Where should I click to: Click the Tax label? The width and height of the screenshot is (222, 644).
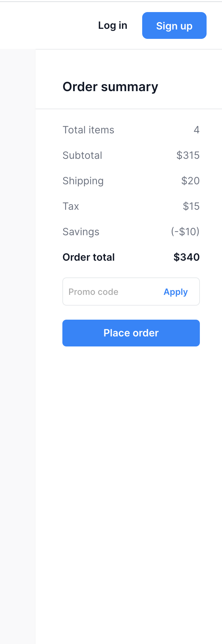click(71, 206)
